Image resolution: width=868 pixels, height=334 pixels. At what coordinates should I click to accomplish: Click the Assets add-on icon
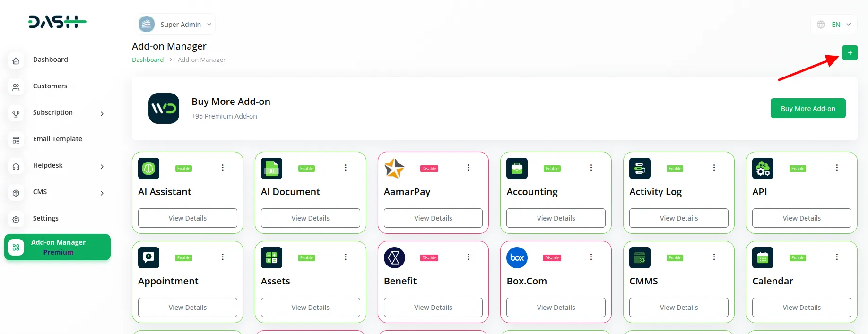click(271, 258)
